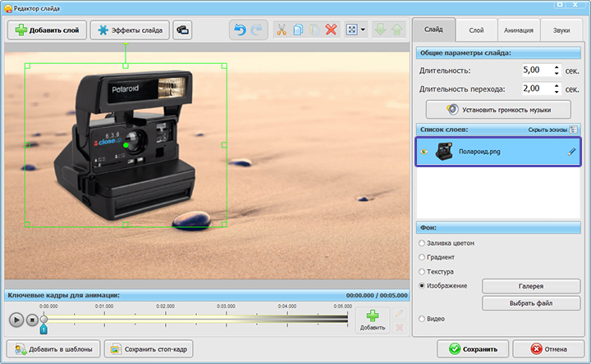This screenshot has height=364, width=591.
Task: Move layer up with green up arrow
Action: (397, 30)
